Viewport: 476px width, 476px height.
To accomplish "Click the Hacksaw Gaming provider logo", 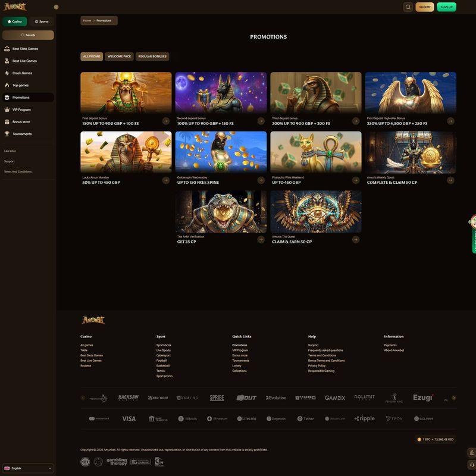I will 128,397.
